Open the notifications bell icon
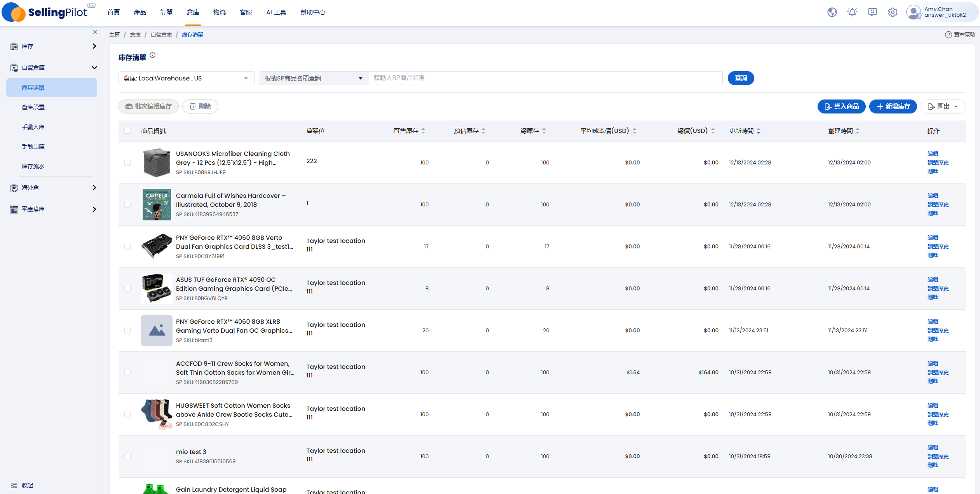The height and width of the screenshot is (494, 980). tap(852, 12)
